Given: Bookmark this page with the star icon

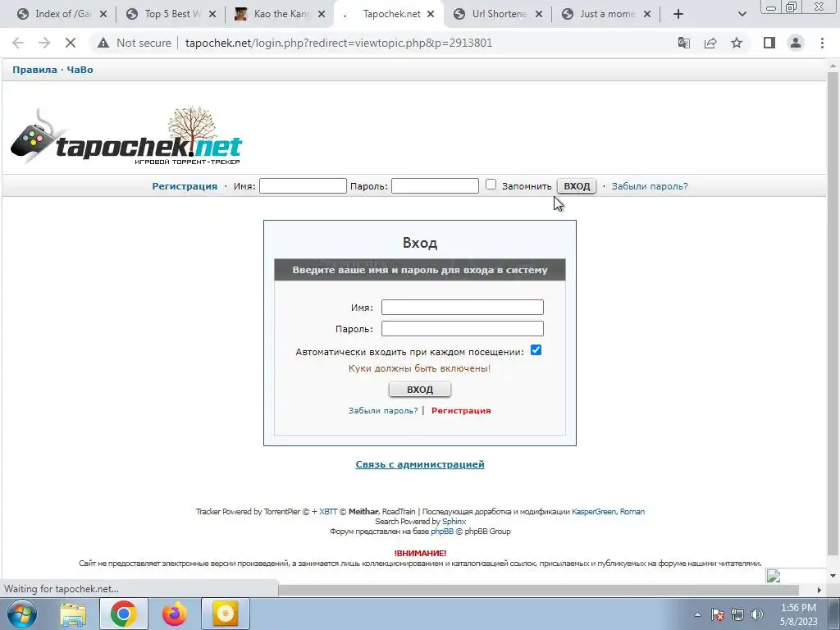Looking at the screenshot, I should [x=737, y=43].
